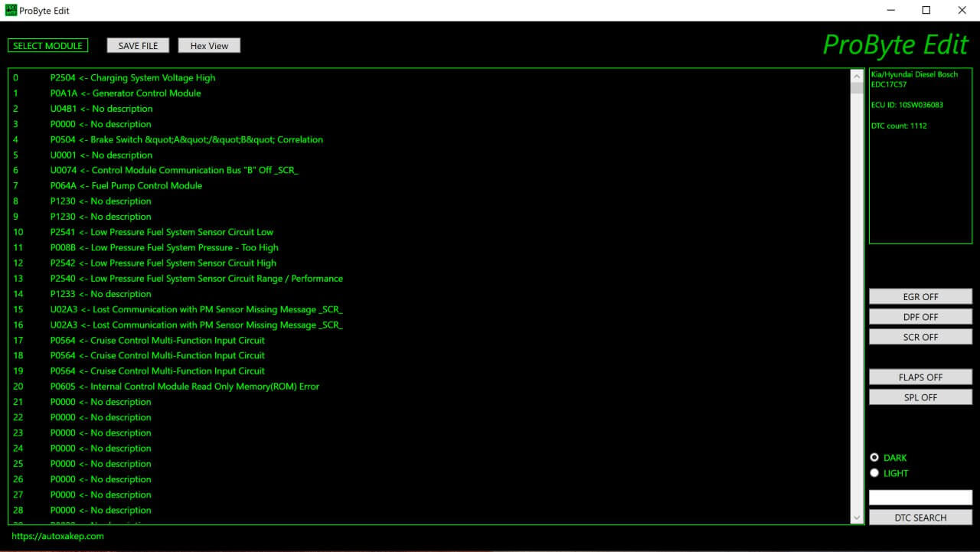This screenshot has height=552, width=980.
Task: Click the SCR OFF button
Action: click(920, 337)
